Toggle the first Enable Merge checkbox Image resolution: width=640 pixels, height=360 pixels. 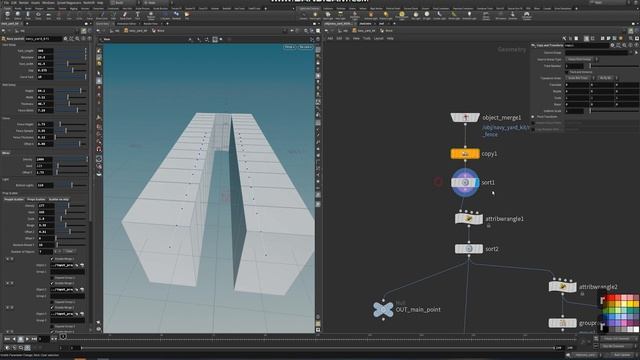click(x=52, y=259)
